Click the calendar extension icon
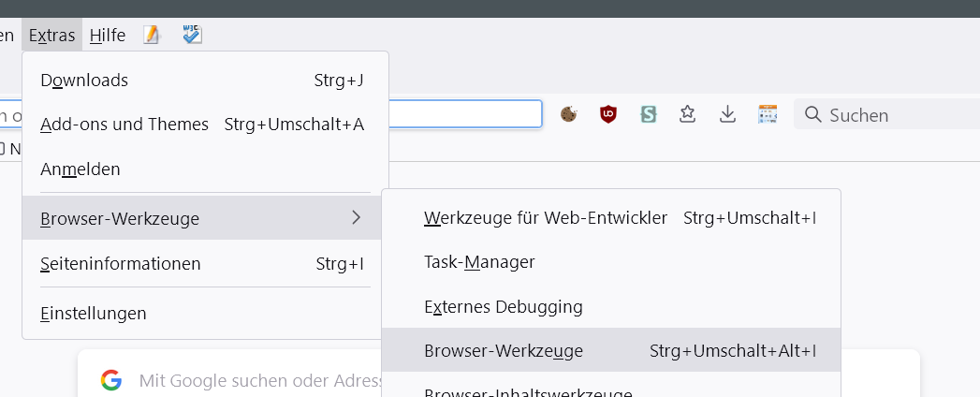 768,114
